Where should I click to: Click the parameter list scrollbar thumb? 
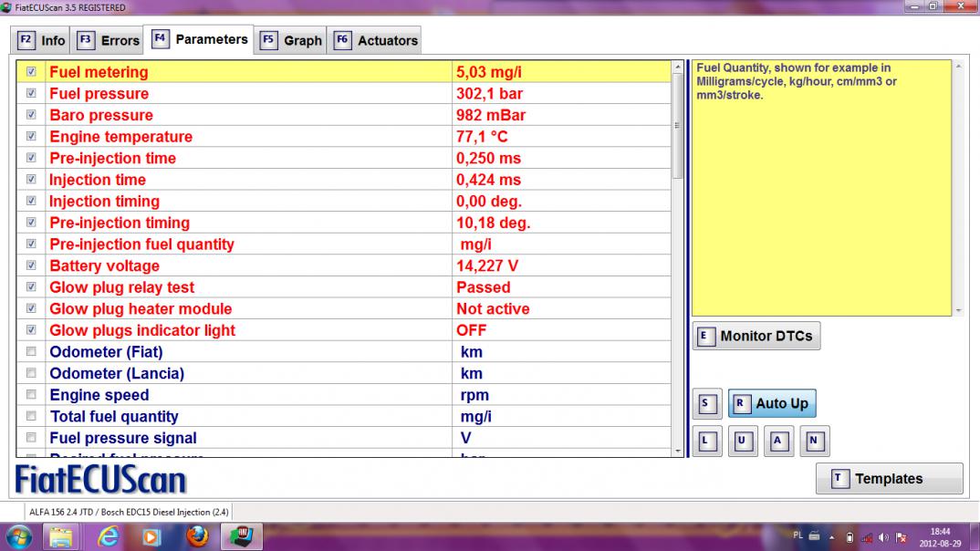coord(677,126)
